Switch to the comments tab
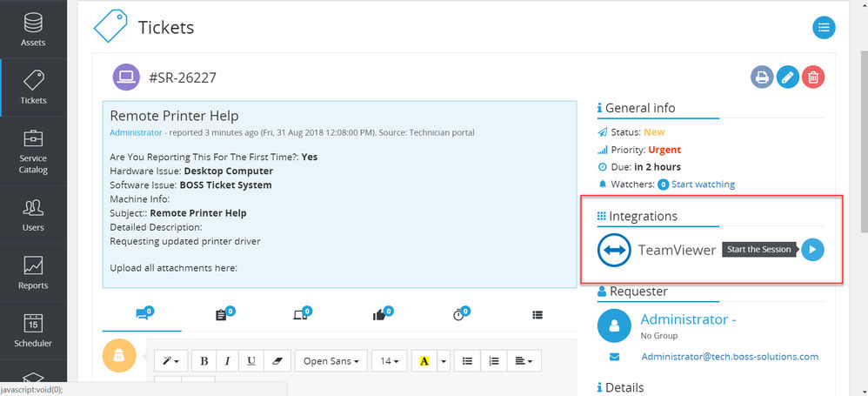 143,314
